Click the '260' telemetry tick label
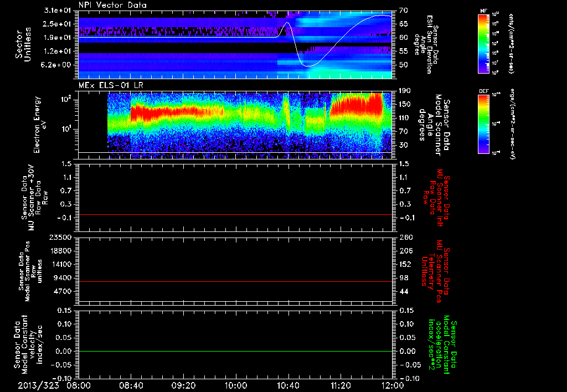Screen dimensions: 567x392 click(x=406, y=237)
